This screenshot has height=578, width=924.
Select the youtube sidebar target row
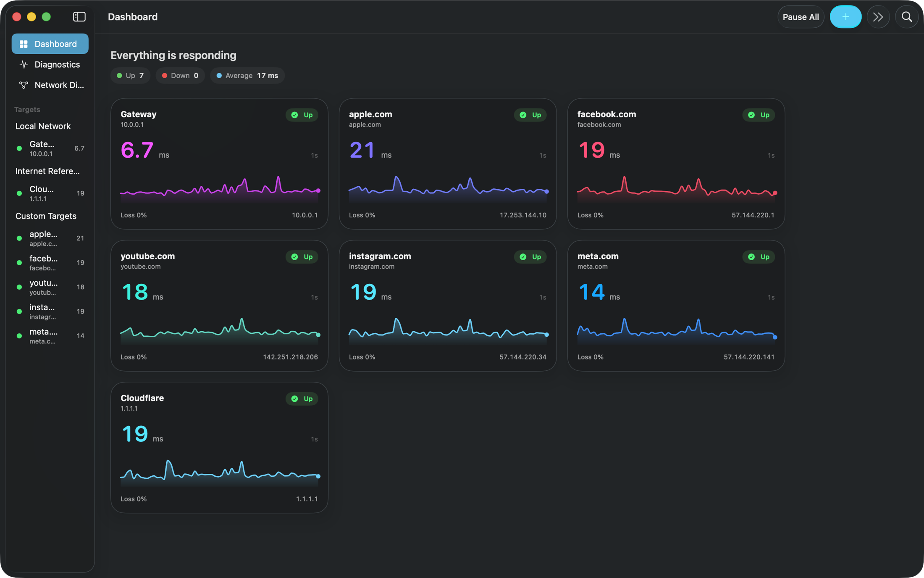pos(50,287)
